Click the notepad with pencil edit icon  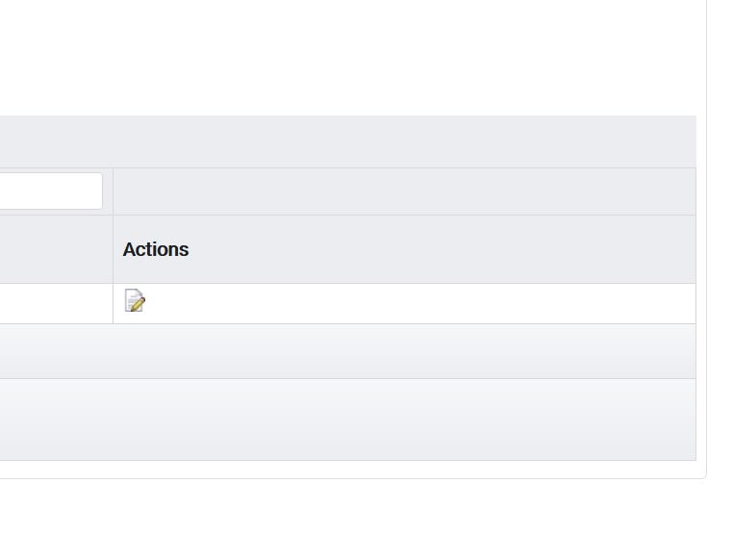pyautogui.click(x=135, y=300)
